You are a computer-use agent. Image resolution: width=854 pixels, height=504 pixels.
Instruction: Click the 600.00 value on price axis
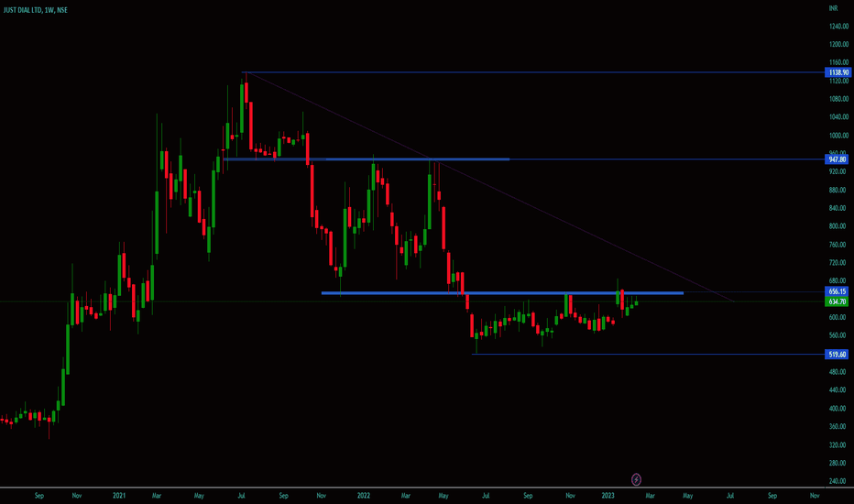tap(838, 317)
